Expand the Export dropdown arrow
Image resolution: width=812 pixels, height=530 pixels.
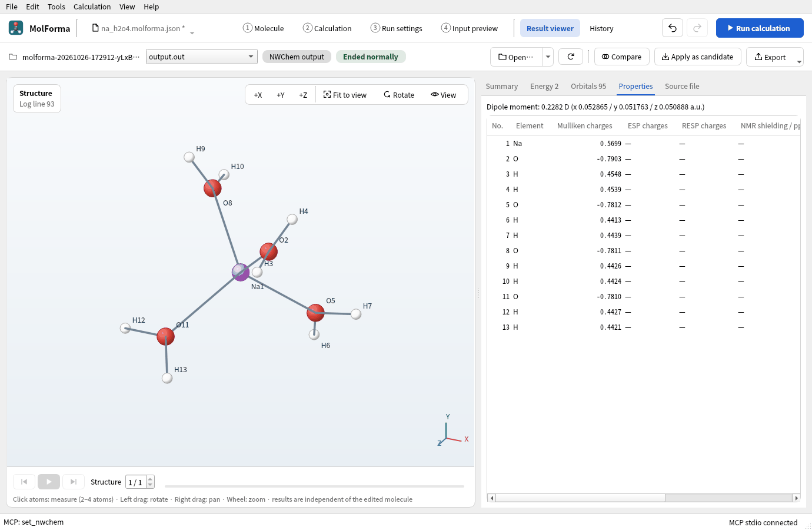(x=799, y=61)
